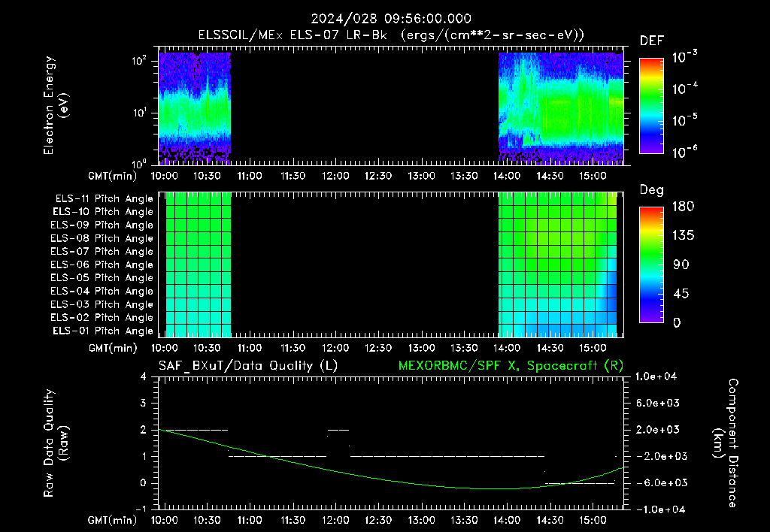This screenshot has height=532, width=770.
Task: Click the ELS-10 Pitch Angle row label
Action: tap(103, 212)
